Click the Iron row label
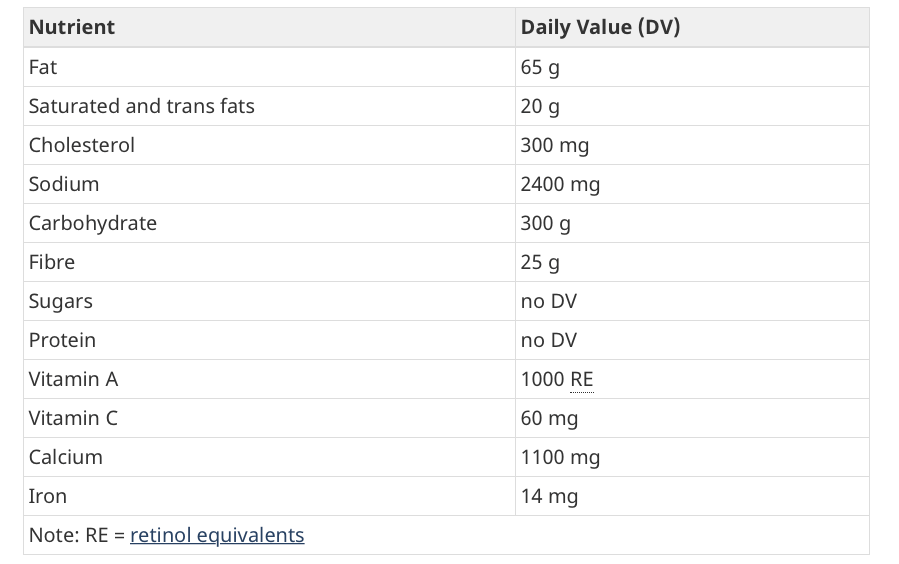Viewport: 899px width, 564px height. point(48,496)
